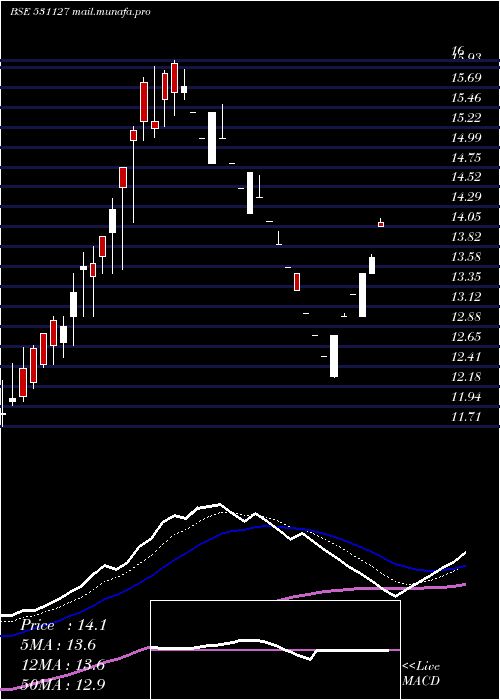Click the 13.82 price axis label

point(466,237)
